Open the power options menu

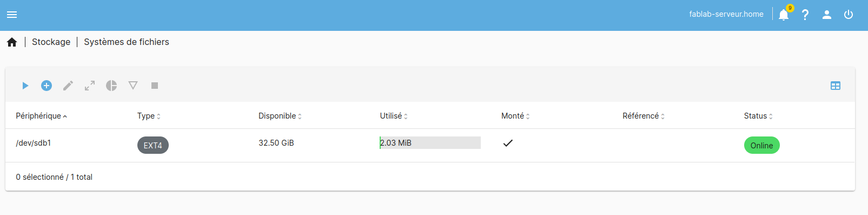(849, 15)
